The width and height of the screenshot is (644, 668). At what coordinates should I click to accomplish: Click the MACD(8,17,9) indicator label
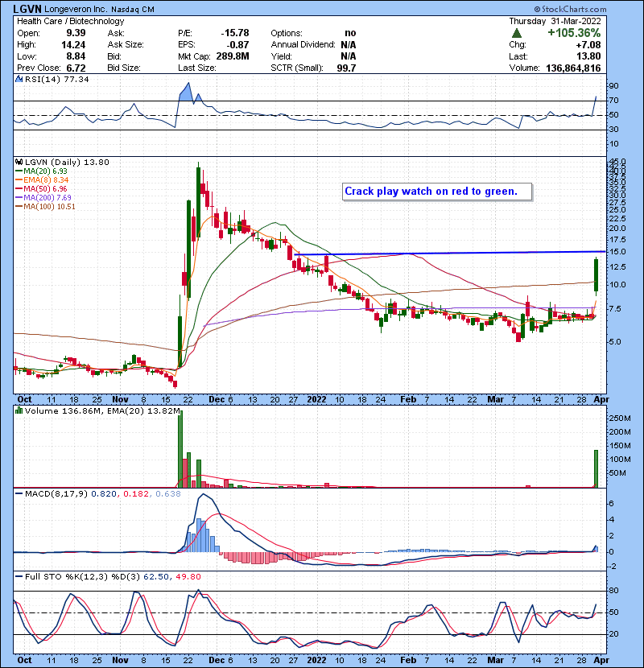(56, 493)
